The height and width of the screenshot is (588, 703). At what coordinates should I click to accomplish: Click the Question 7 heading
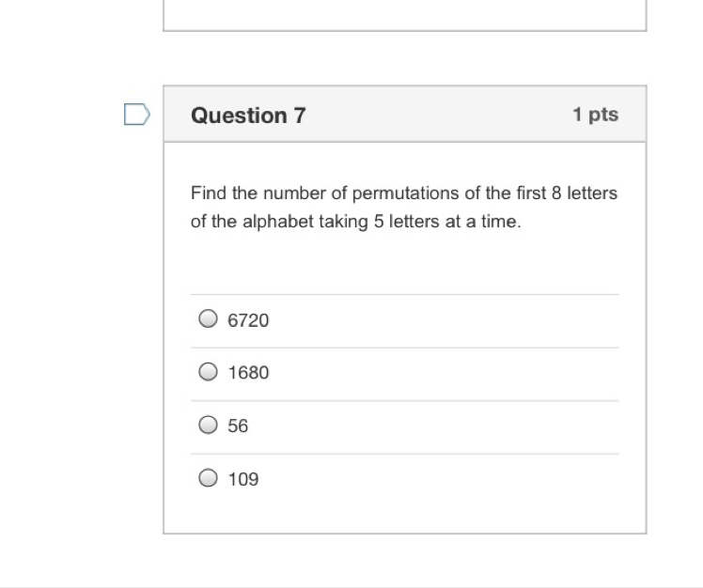[248, 116]
